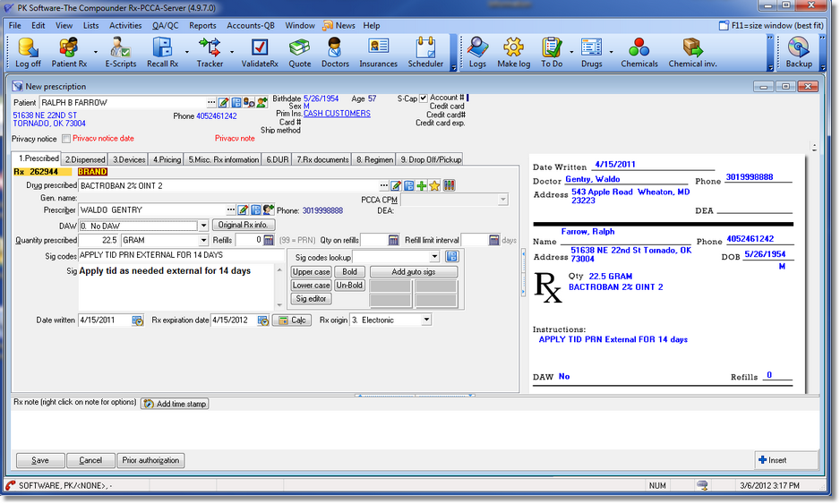Screen dimensions: 840x504
Task: Switch to the 4.Pricing tab
Action: (x=167, y=159)
